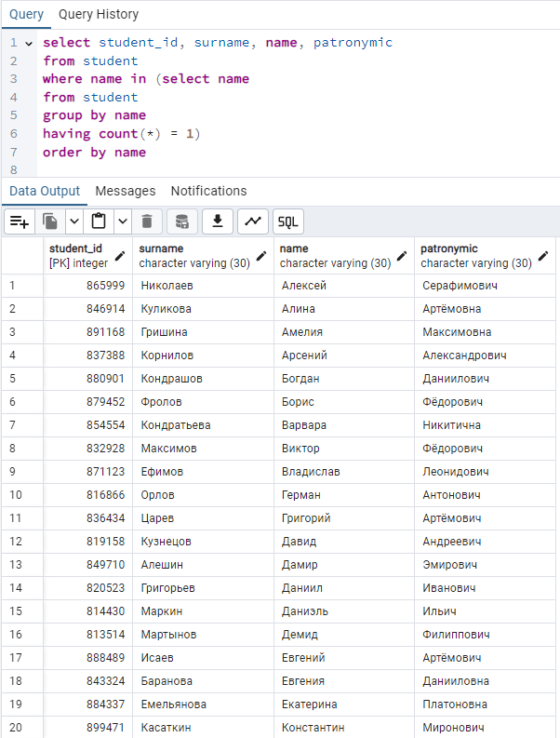560x738 pixels.
Task: Click the surname cell Алешин
Action: pos(204,564)
